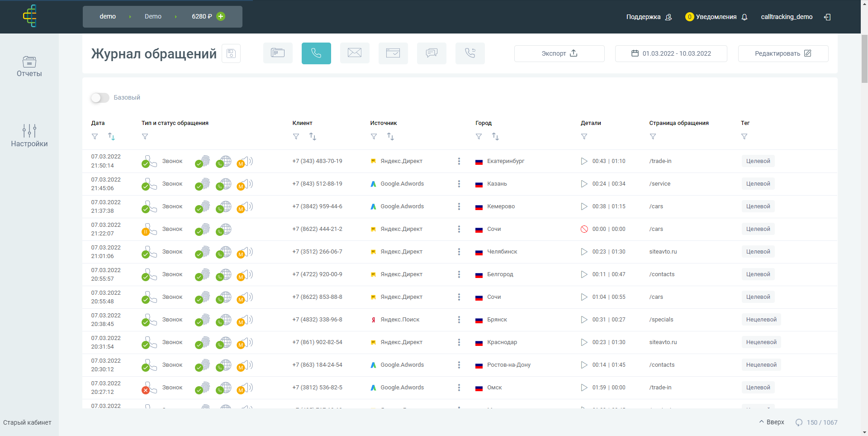Click globe phone icon in Омск row

223,388
